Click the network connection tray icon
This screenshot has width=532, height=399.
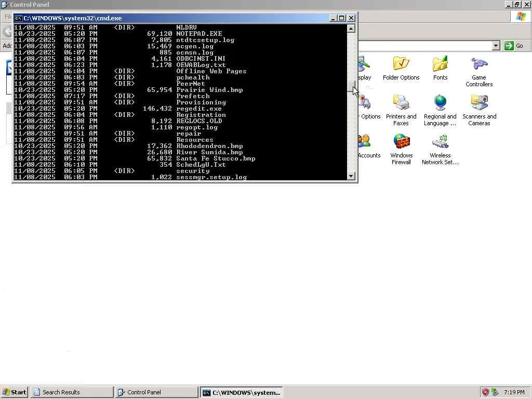495,392
